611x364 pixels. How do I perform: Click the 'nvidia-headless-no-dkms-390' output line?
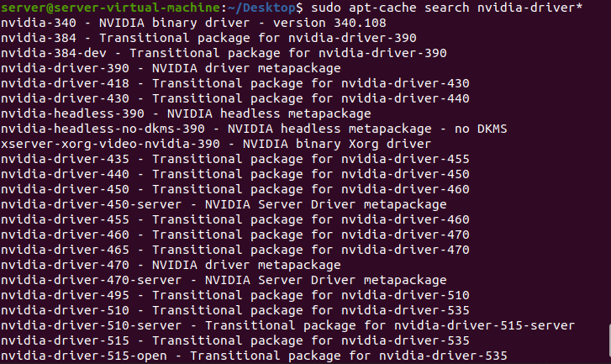[x=254, y=129]
